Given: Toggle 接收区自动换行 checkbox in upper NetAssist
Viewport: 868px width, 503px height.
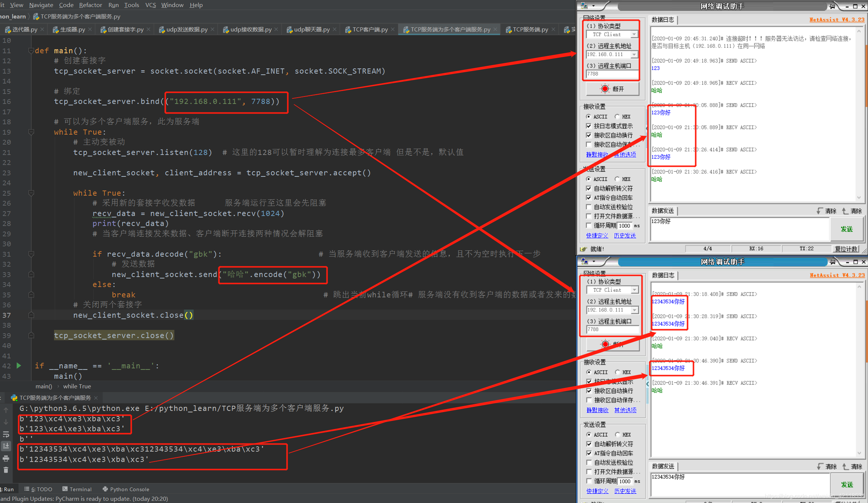Looking at the screenshot, I should click(x=589, y=135).
